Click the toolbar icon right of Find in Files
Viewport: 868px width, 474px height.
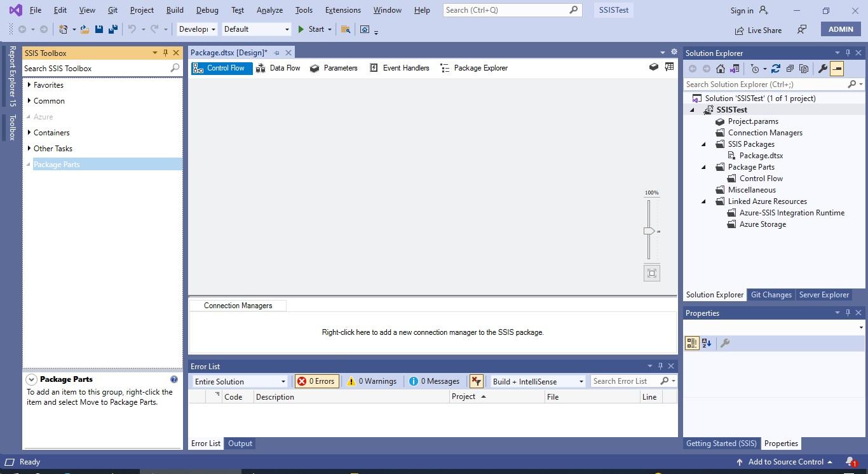tap(365, 29)
